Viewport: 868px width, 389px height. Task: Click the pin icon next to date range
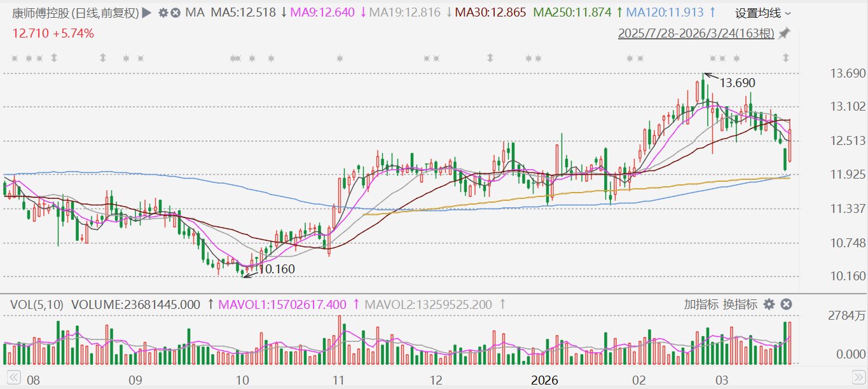(784, 34)
